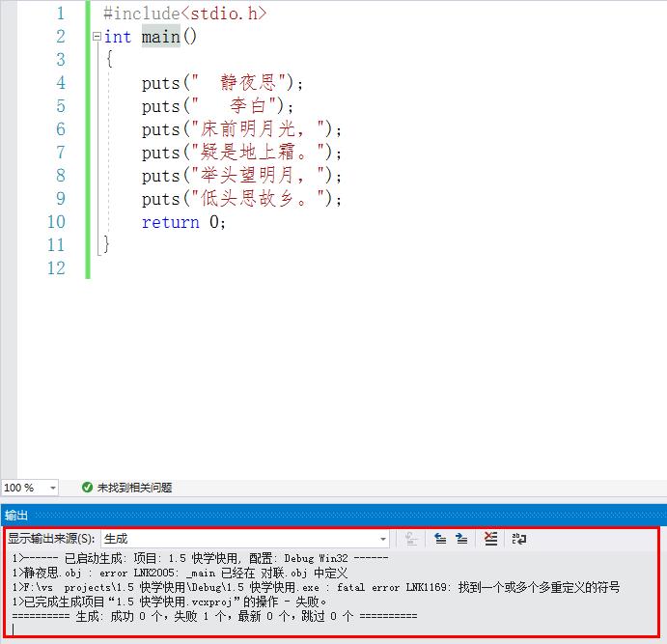Click the 已启动生成 output line
Image resolution: width=667 pixels, height=644 pixels.
pyautogui.click(x=200, y=558)
